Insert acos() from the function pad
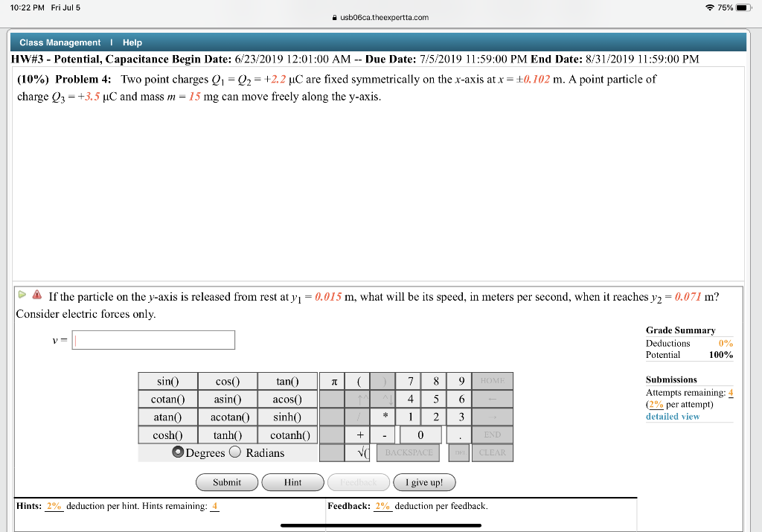 (x=287, y=399)
